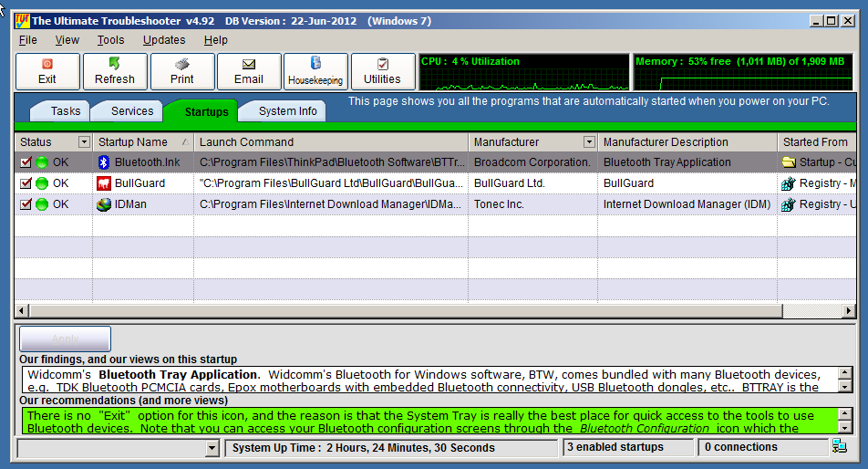Viewport: 868px width, 469px height.
Task: Click the greyed-out Apply button
Action: click(x=66, y=339)
